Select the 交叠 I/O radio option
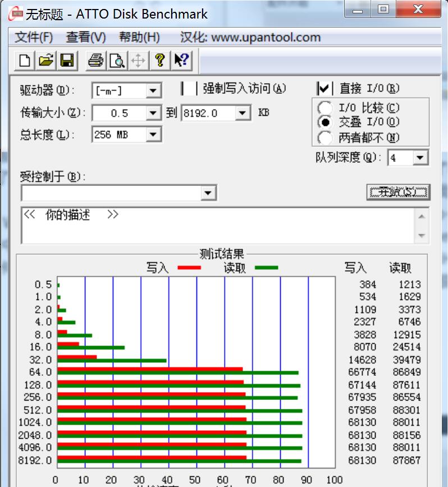This screenshot has width=448, height=487. pyautogui.click(x=324, y=122)
